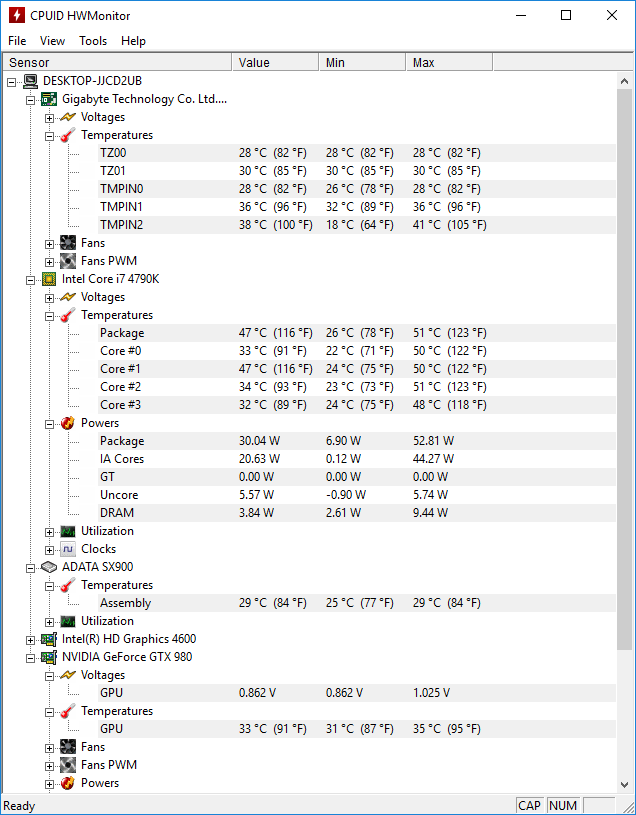Collapse the Gigabyte Technology node
Screen dimensions: 636x815
tap(31, 100)
